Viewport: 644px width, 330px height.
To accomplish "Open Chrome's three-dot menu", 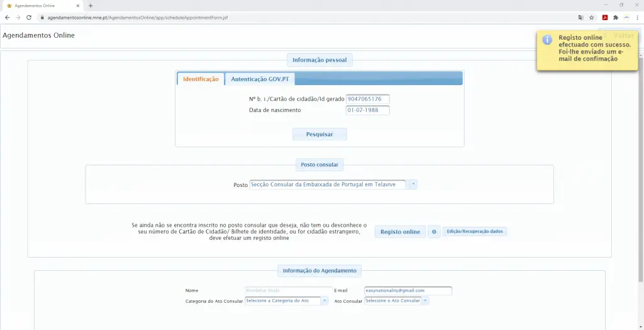I will click(638, 18).
